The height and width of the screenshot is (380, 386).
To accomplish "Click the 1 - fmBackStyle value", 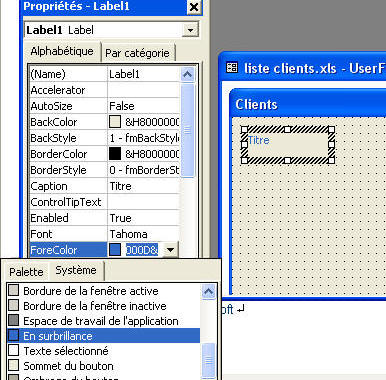I will click(143, 138).
